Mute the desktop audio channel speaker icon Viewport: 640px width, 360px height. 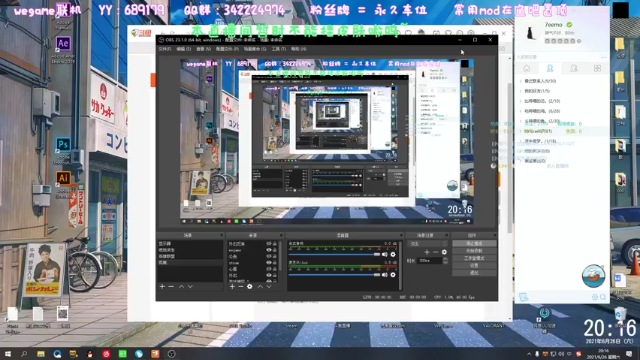[384, 254]
